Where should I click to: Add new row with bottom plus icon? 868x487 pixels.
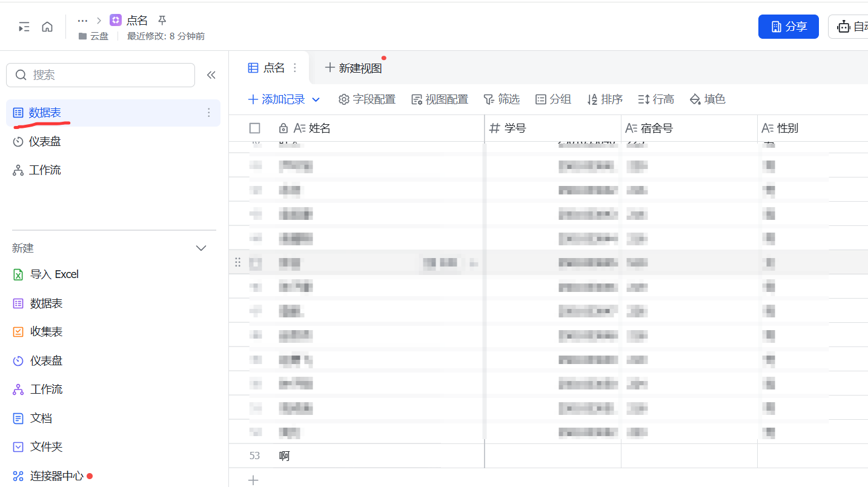[253, 480]
